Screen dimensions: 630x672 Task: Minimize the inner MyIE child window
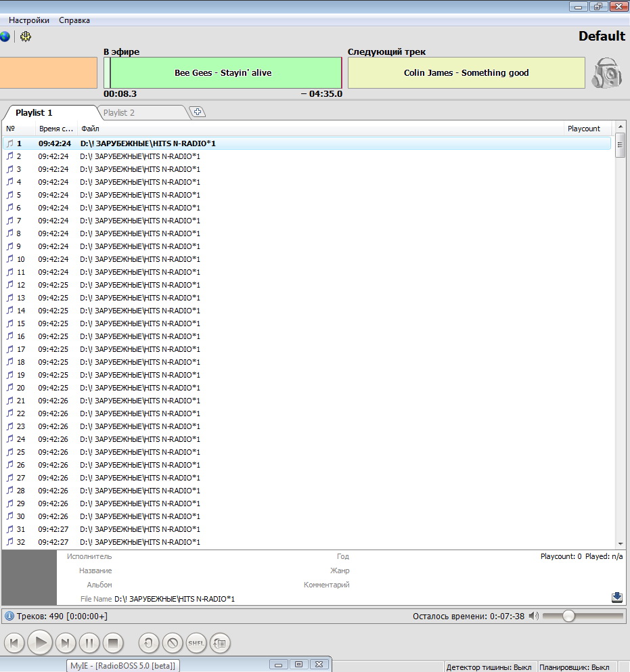[279, 665]
